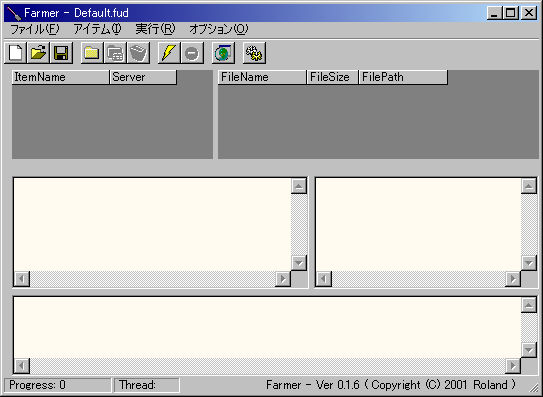Open a file with the open-folder icon
This screenshot has width=543, height=397.
38,53
